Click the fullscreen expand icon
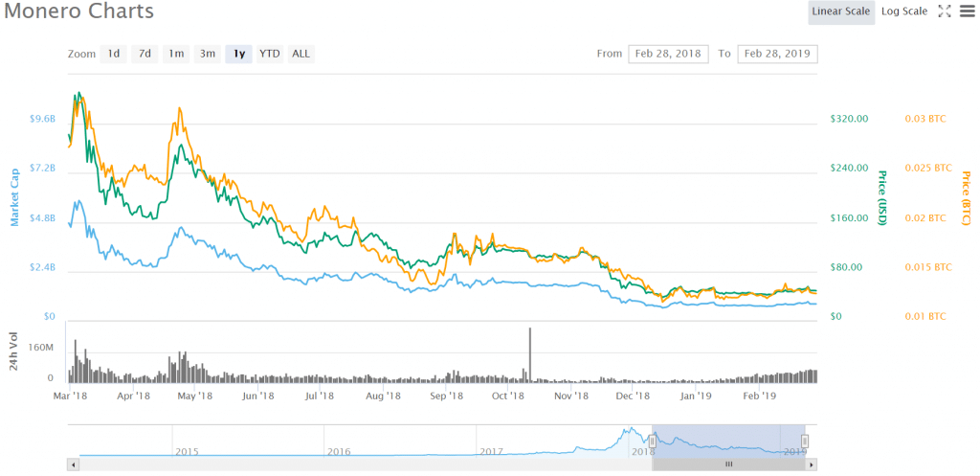Viewport: 980px width, 476px height. tap(944, 11)
